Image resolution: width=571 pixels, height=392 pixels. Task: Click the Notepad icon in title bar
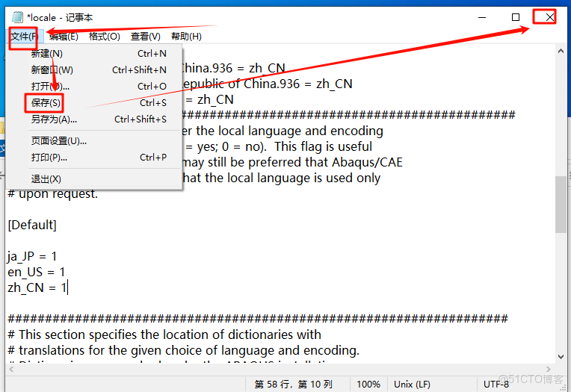click(x=17, y=17)
